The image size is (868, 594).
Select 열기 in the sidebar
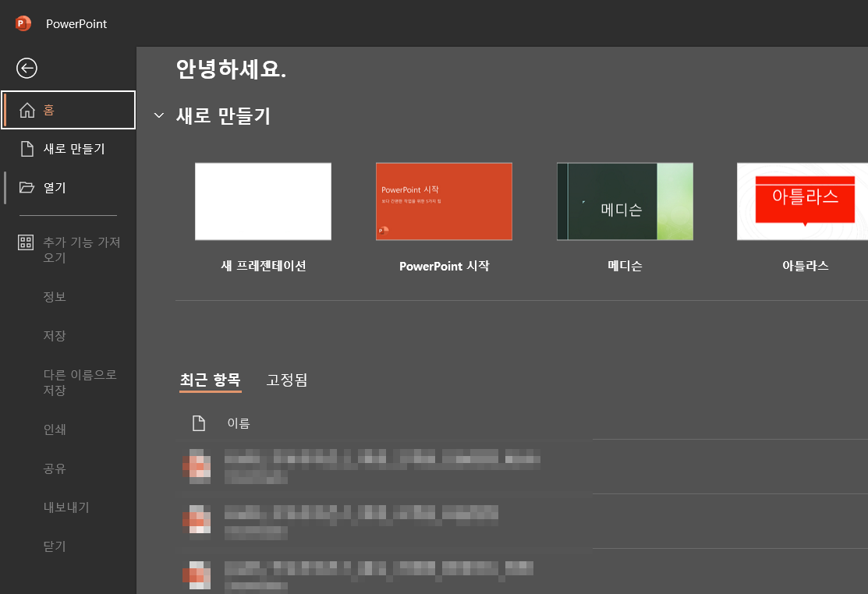69,188
